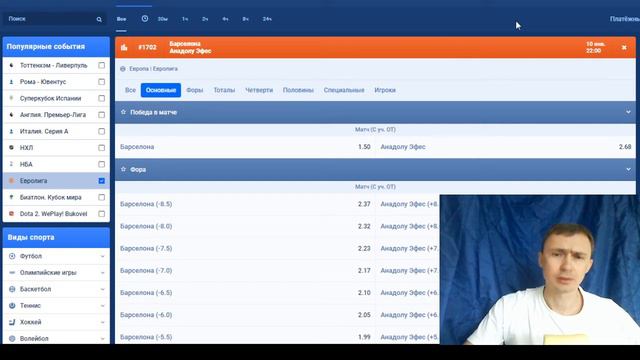Viewport: 640px width, 360px height.
Task: Open the Четверти tab
Action: pos(259,90)
